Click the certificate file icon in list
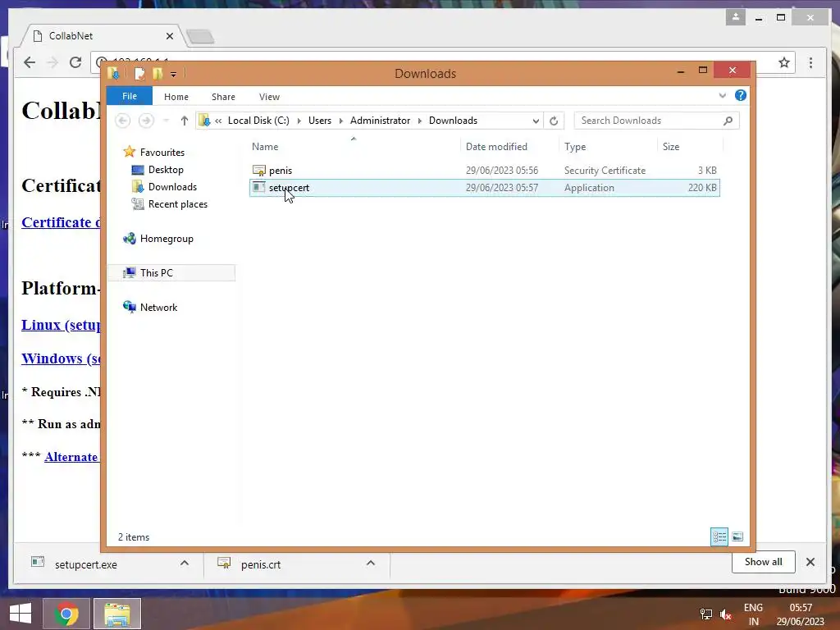 pos(258,171)
